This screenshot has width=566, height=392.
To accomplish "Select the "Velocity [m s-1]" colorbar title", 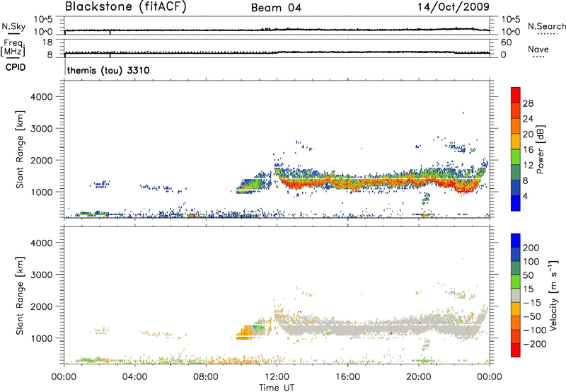I will (x=553, y=296).
